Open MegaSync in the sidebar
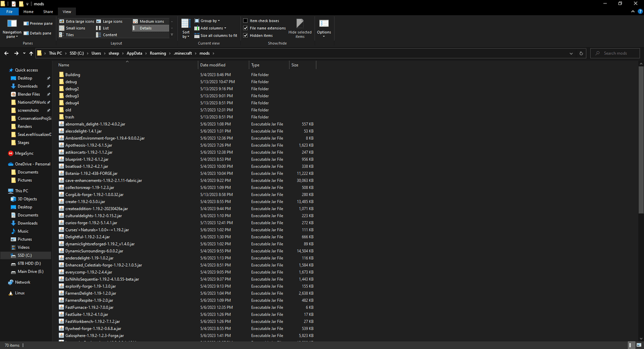Viewport: 644px width, 349px height. pos(24,153)
